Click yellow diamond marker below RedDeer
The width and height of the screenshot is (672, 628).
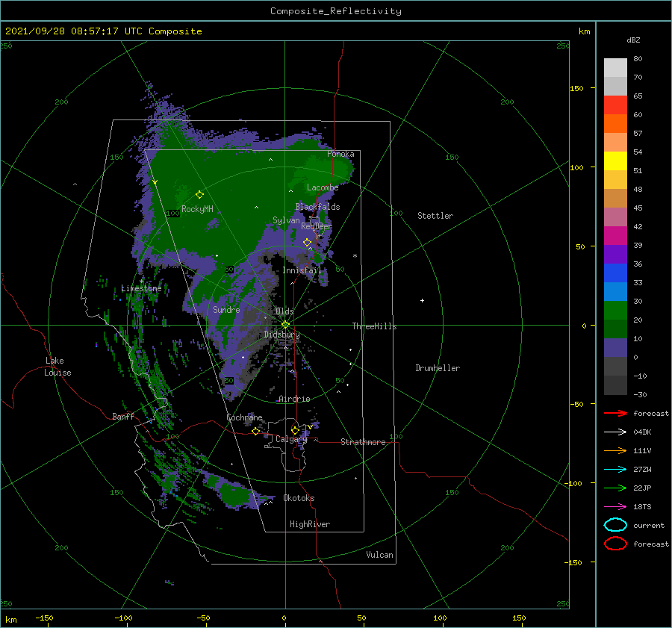tap(308, 243)
